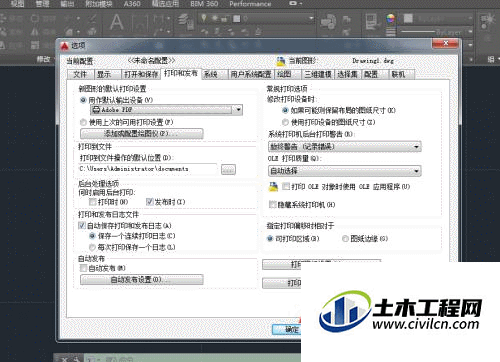Select the Rotate tool in the Modify panel

coord(35,18)
